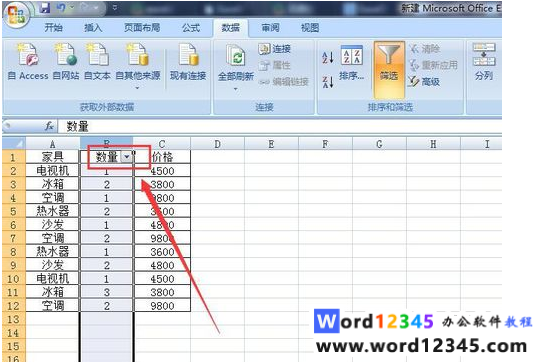Switch to the 公式 ribbon tab
Image resolution: width=537 pixels, height=362 pixels.
[191, 27]
